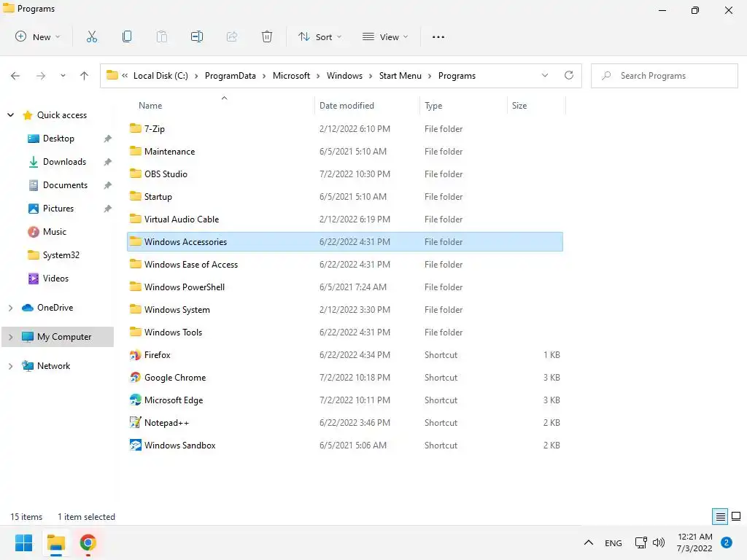
Task: Click the Windows Sandbox shortcut icon
Action: point(135,446)
